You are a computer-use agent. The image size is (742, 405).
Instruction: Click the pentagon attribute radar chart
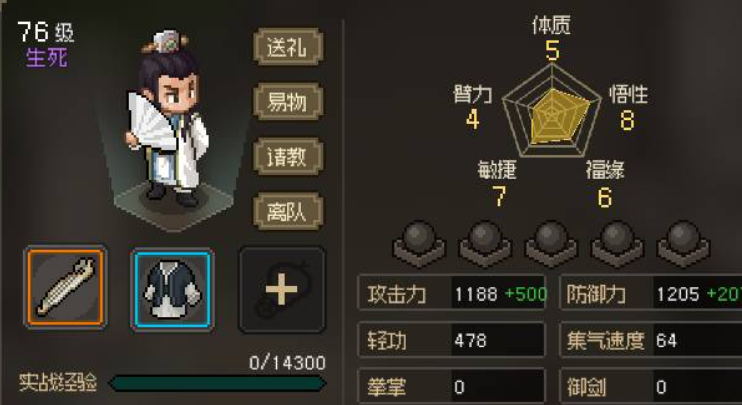tap(552, 112)
